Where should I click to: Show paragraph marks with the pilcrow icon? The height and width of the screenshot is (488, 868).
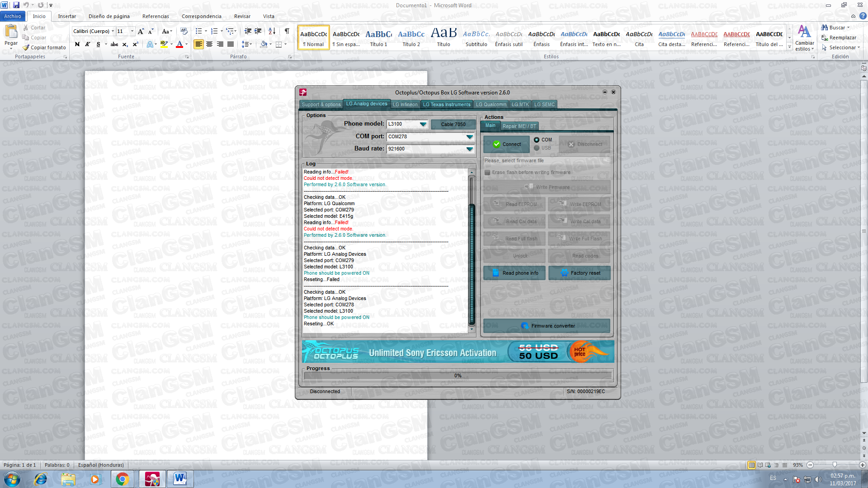[287, 31]
